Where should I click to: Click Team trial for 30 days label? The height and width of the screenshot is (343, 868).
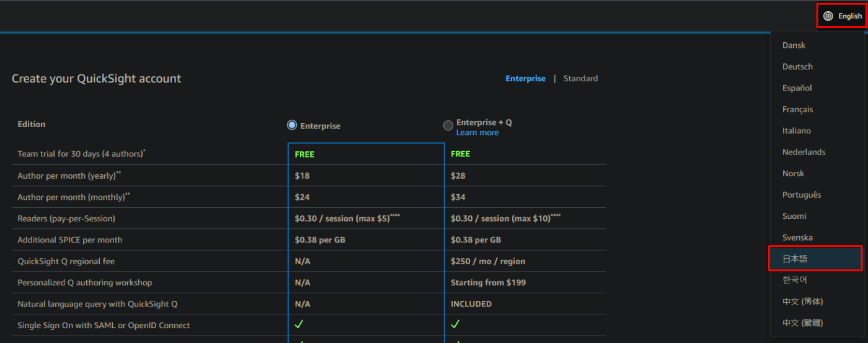click(80, 154)
